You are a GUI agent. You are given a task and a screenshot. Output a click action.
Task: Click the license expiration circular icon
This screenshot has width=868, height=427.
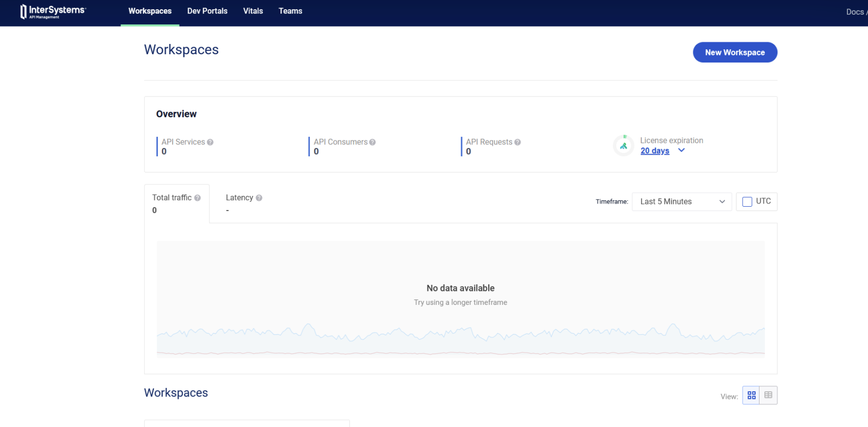pos(623,145)
